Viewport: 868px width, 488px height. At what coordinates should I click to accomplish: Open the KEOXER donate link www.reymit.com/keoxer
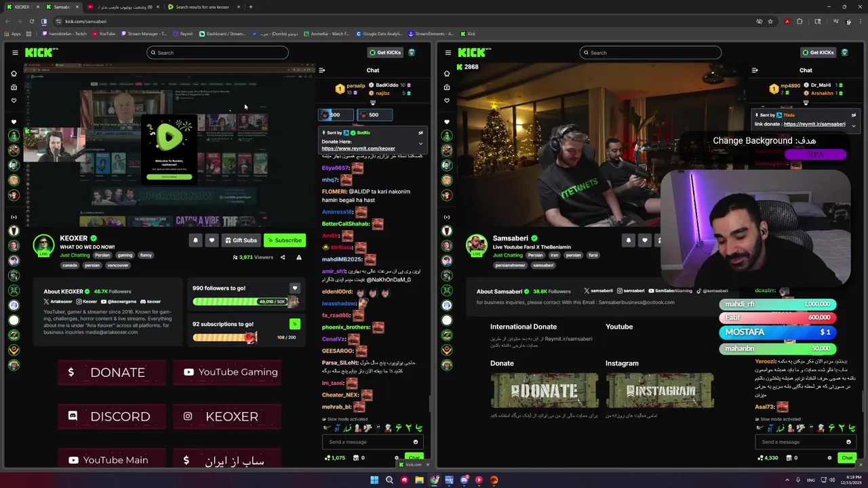358,148
